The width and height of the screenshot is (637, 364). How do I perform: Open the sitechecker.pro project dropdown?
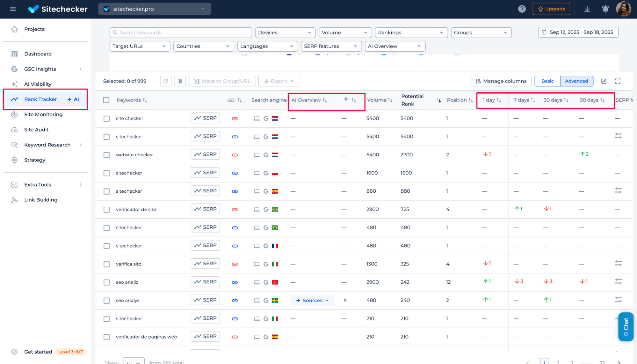[x=155, y=9]
